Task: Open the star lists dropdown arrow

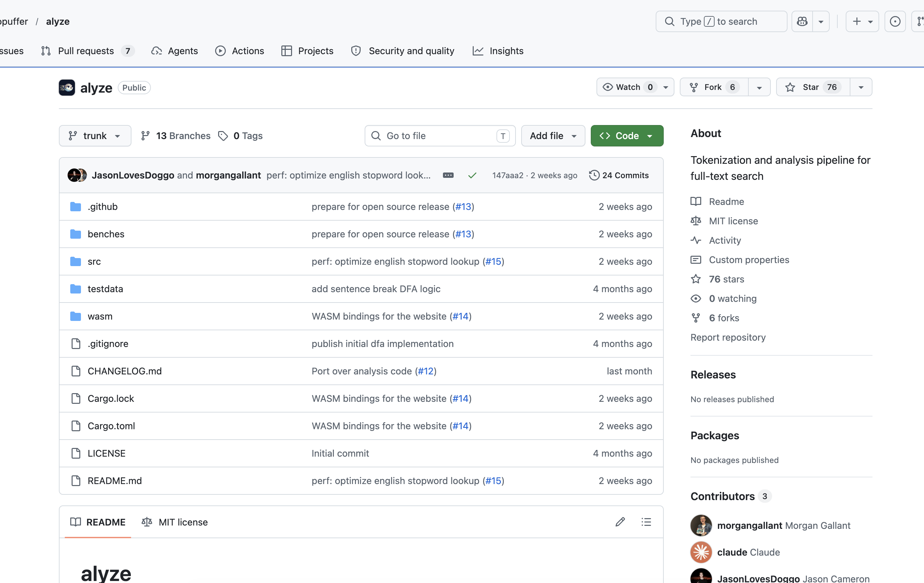Action: point(861,87)
